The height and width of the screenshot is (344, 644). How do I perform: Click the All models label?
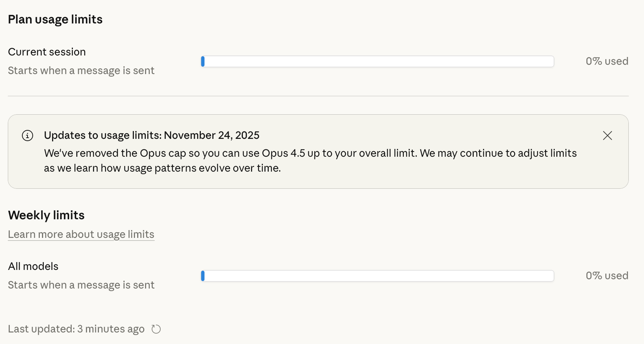tap(33, 266)
